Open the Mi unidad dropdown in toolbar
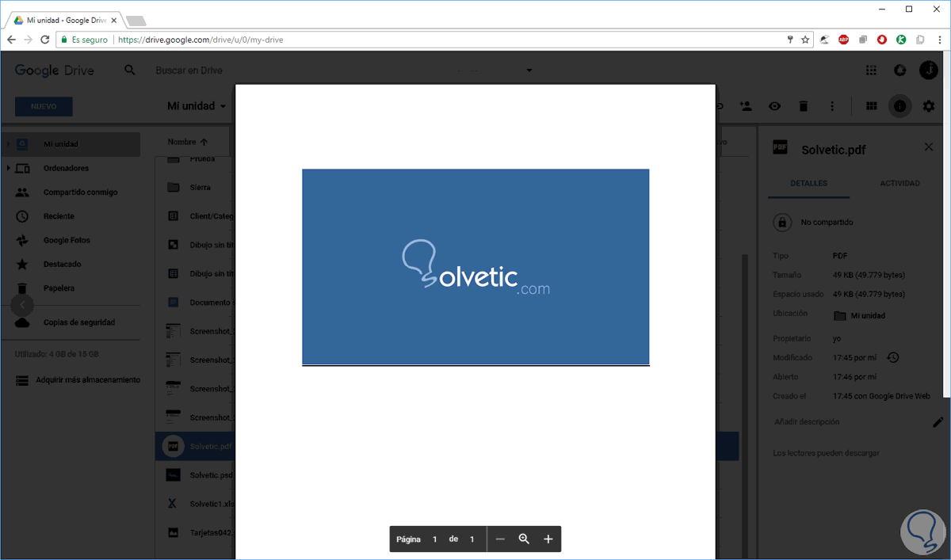This screenshot has width=951, height=560. (197, 106)
